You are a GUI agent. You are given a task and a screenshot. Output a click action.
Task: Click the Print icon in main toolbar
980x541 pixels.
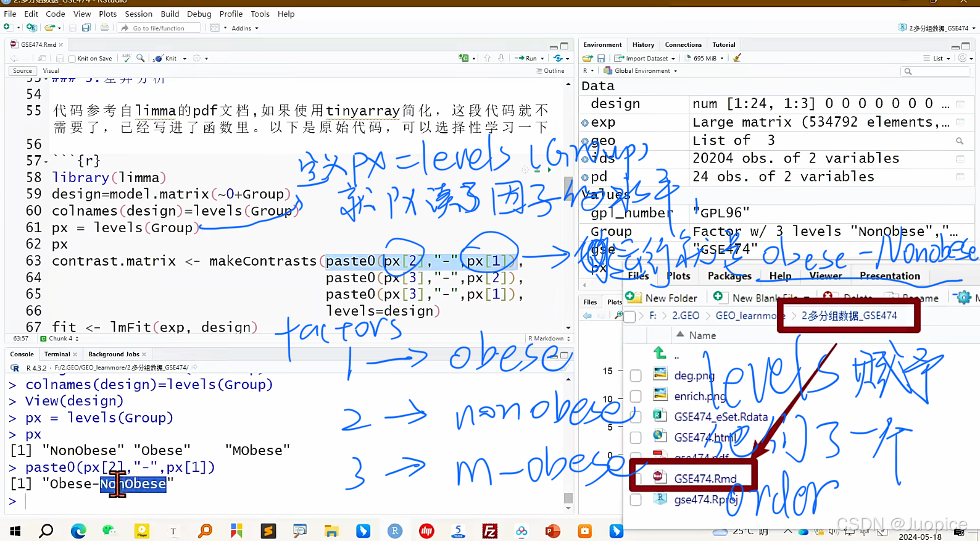coord(104,27)
